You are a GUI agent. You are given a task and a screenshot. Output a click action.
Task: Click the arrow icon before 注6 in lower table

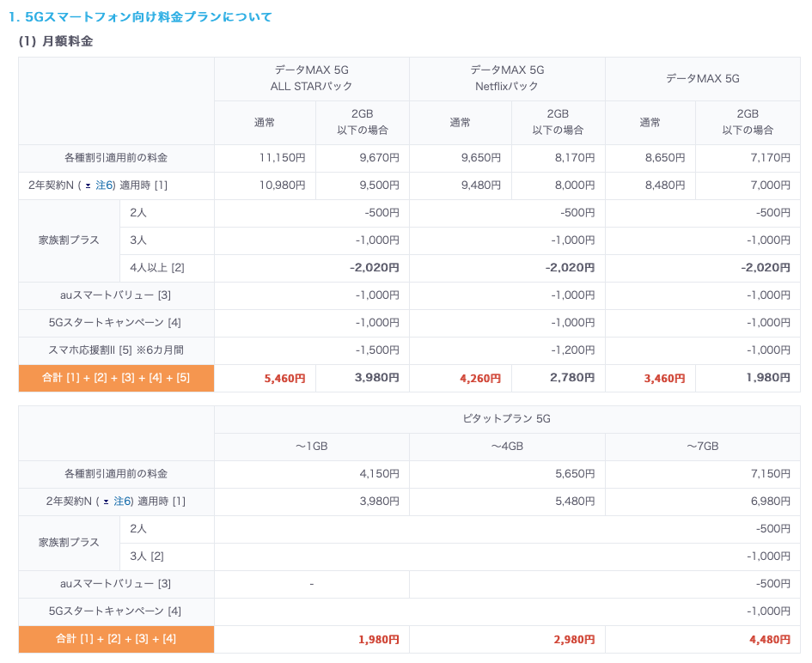coord(107,502)
